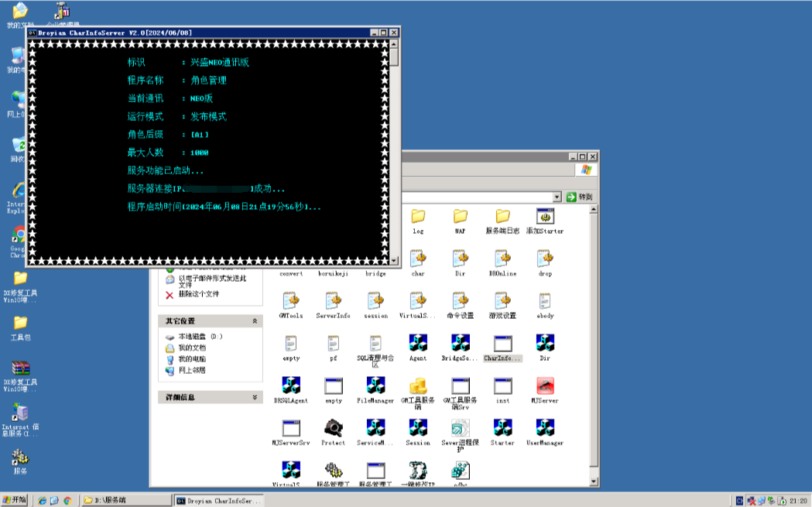This screenshot has height=507, width=812.
Task: Select the Sever进程保护 icon
Action: tap(461, 428)
